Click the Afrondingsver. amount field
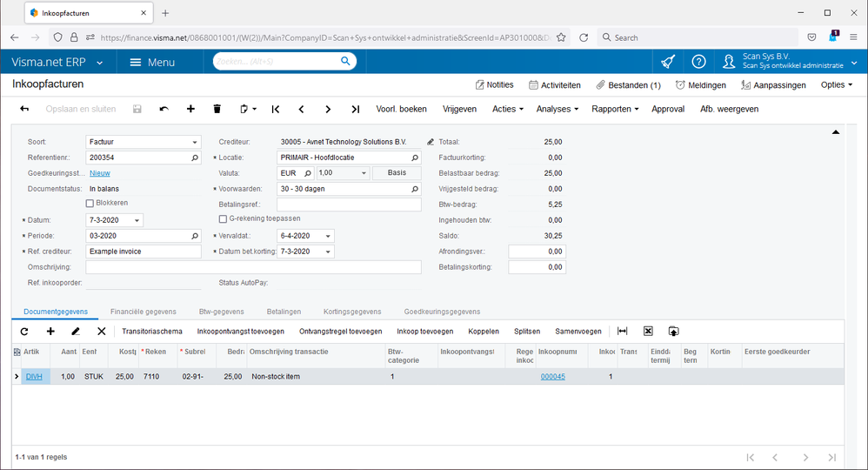 [537, 252]
